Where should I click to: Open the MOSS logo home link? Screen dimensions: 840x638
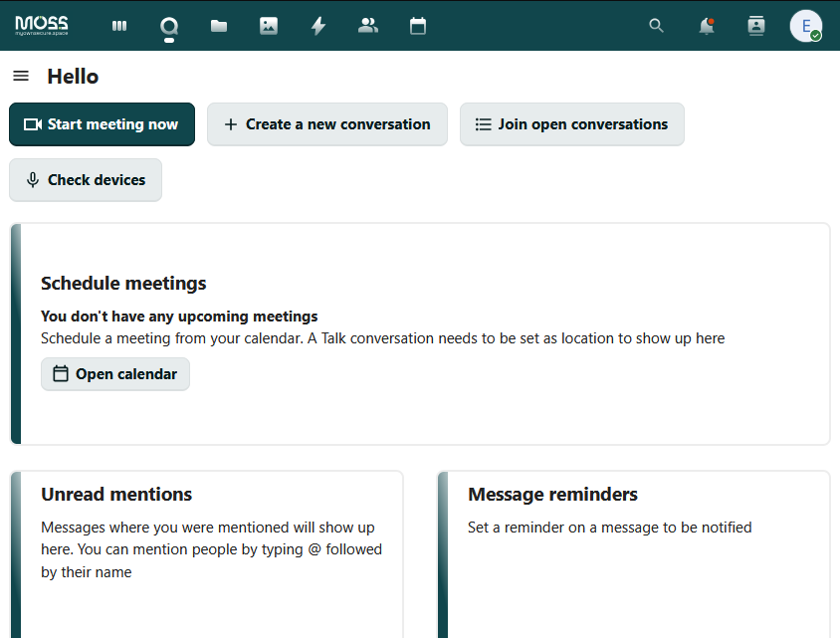pos(41,25)
